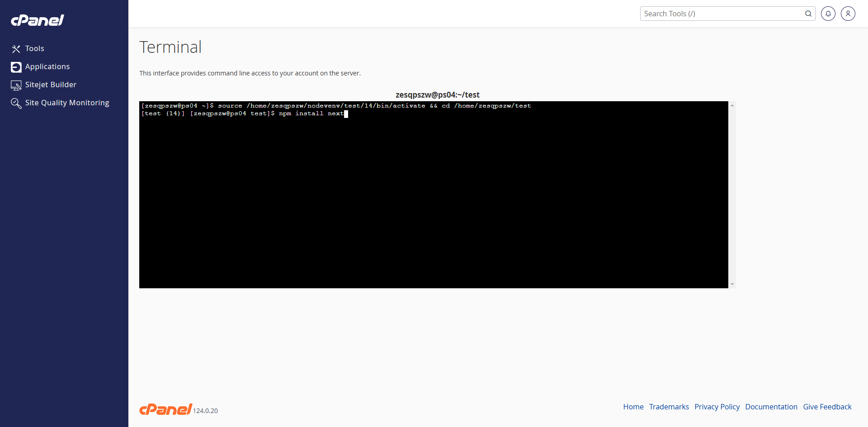The width and height of the screenshot is (868, 427).
Task: Select the Site Quality Monitoring label
Action: 67,103
